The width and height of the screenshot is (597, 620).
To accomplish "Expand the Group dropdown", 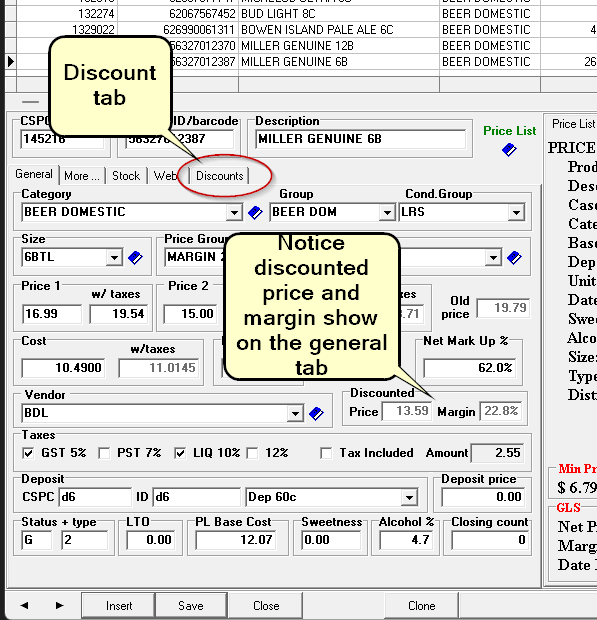I will tap(387, 213).
